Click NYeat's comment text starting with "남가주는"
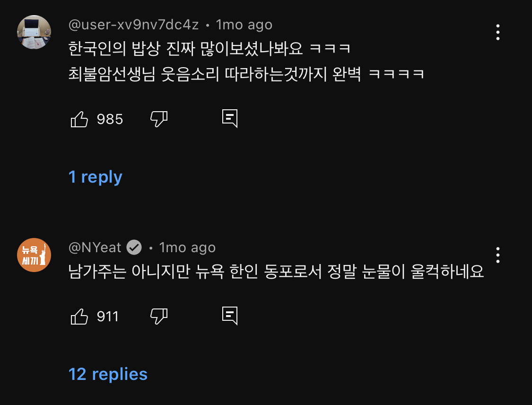The image size is (532, 405). coord(276,271)
